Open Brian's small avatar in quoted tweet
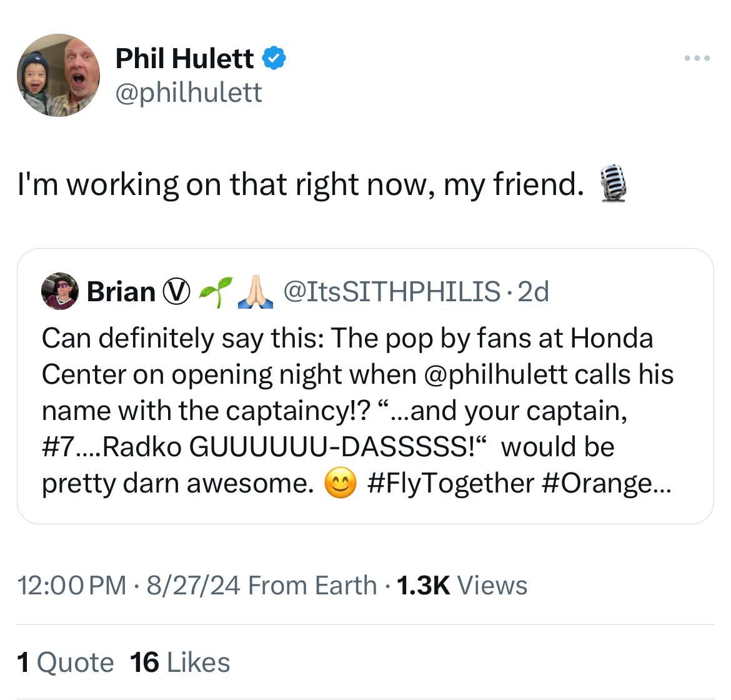 [x=59, y=291]
